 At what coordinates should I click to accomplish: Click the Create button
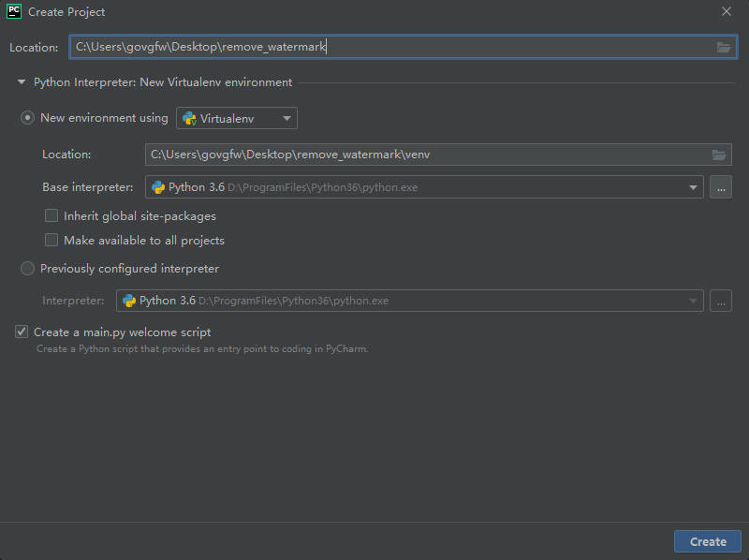click(708, 541)
